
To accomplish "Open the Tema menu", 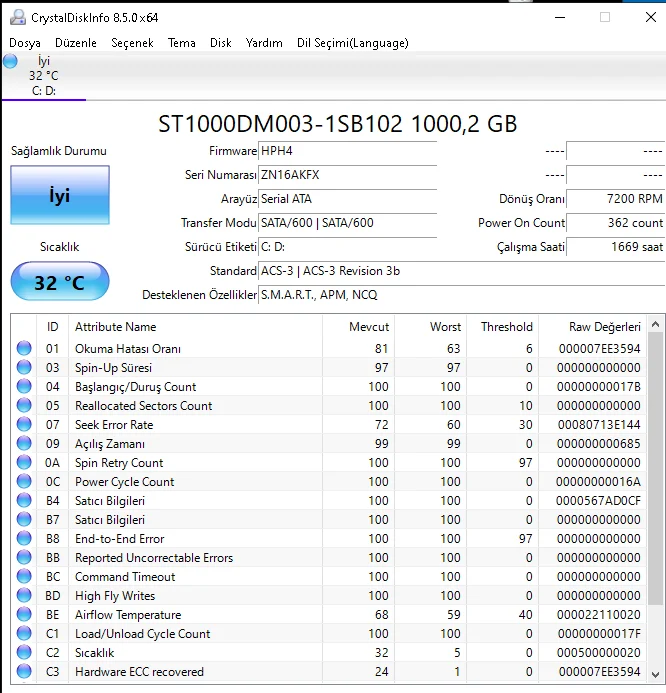I will (x=181, y=43).
